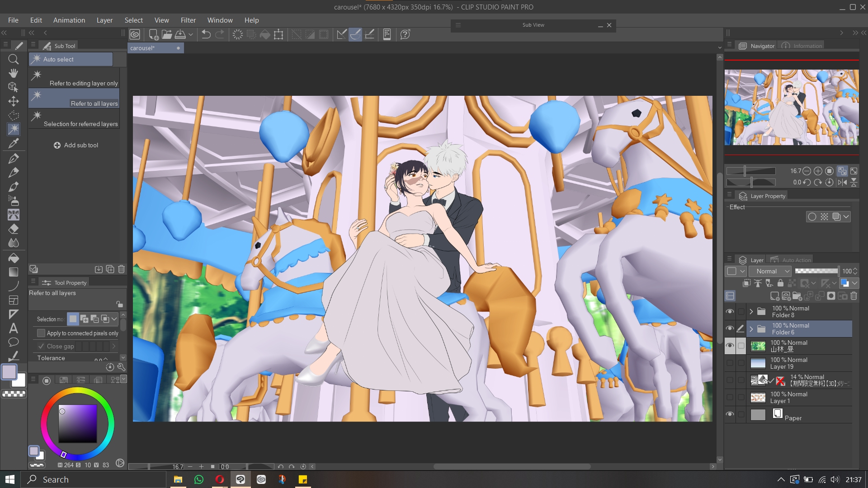The width and height of the screenshot is (868, 488).
Task: Select the Fill bucket tool
Action: pyautogui.click(x=14, y=258)
